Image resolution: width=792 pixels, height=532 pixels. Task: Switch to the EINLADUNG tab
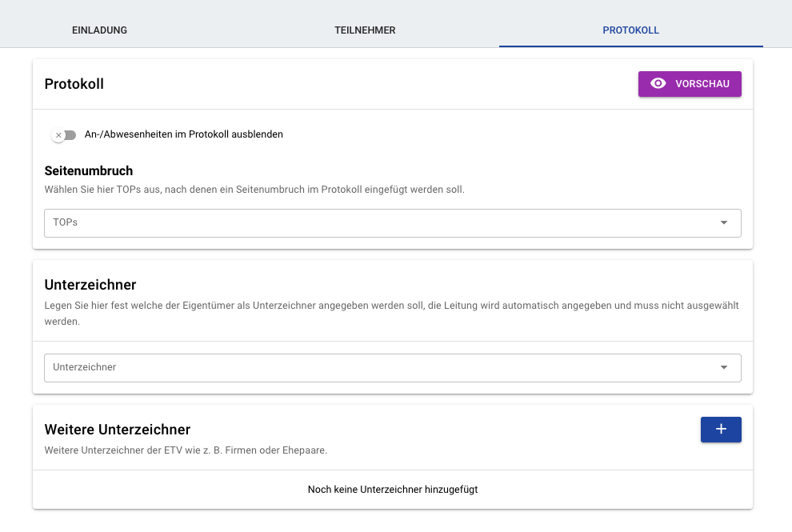pos(99,30)
